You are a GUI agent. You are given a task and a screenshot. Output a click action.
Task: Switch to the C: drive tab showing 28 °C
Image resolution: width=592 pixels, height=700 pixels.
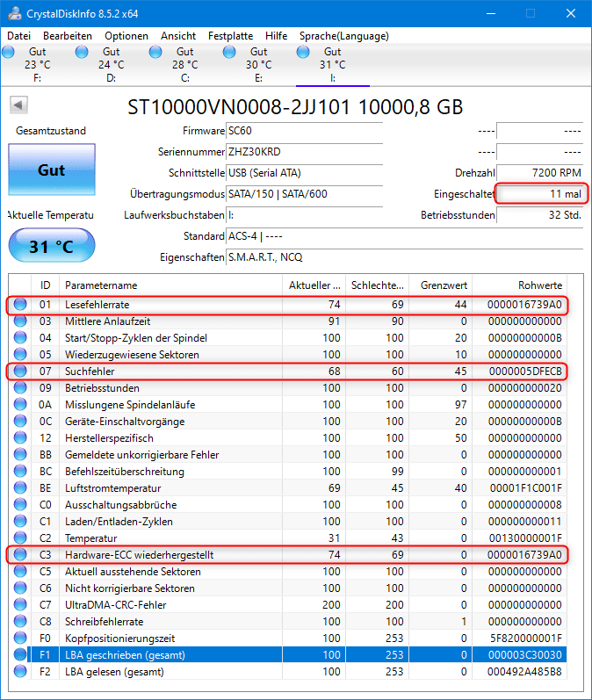coord(184,65)
